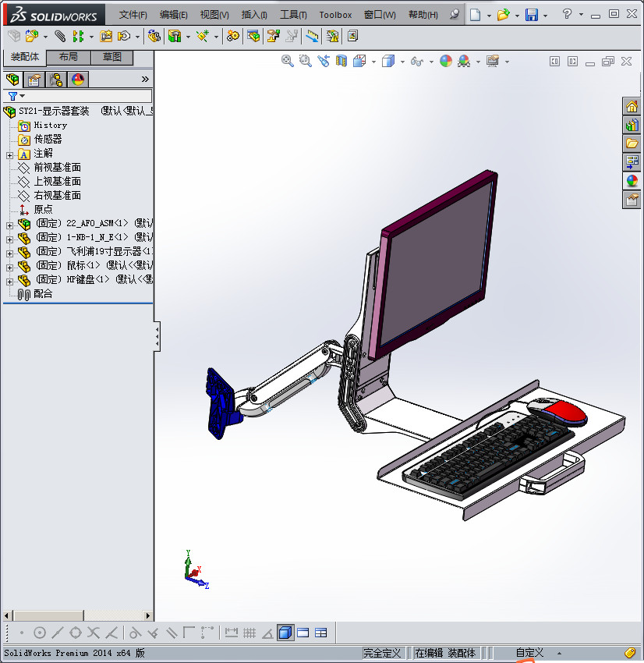Open the 文件(F) menu
644x663 pixels.
[133, 15]
